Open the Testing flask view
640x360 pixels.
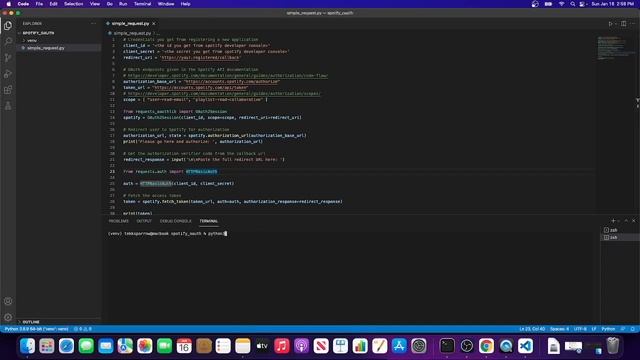pyautogui.click(x=8, y=106)
